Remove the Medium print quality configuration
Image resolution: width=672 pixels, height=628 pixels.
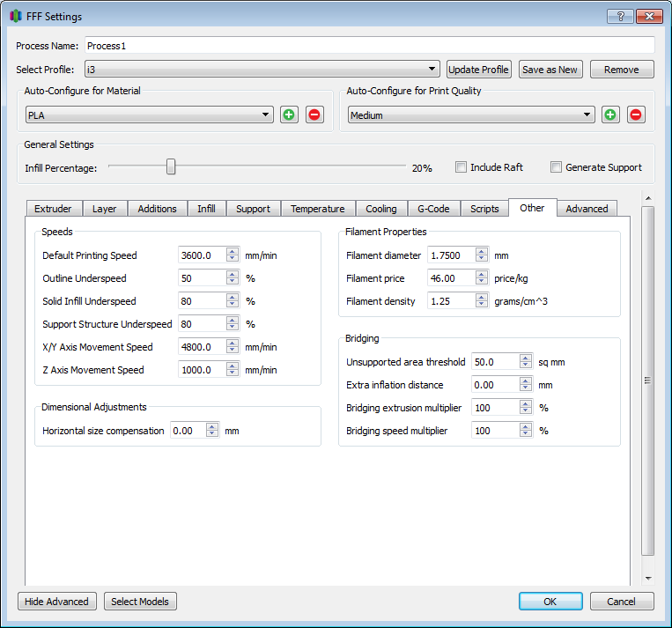click(x=636, y=115)
